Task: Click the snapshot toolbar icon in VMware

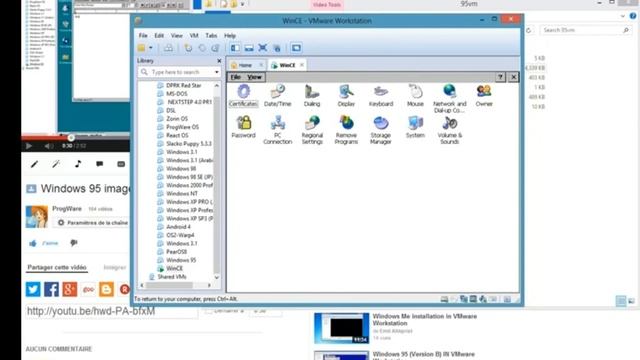Action: coord(188,48)
